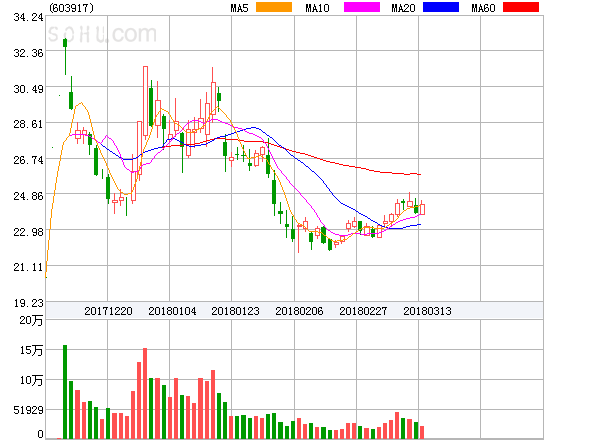Click the MA5 legend label
This screenshot has width=600, height=440.
point(239,8)
